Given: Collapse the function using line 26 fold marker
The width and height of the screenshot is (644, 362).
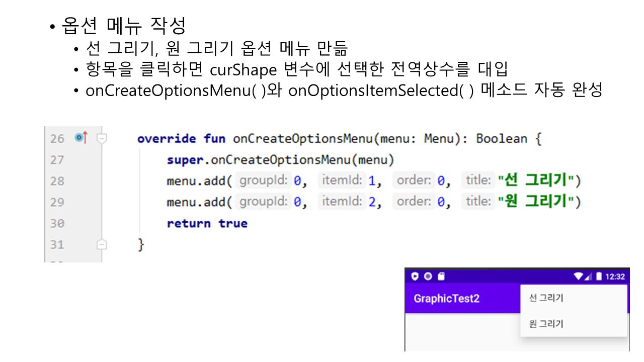Looking at the screenshot, I should (102, 138).
